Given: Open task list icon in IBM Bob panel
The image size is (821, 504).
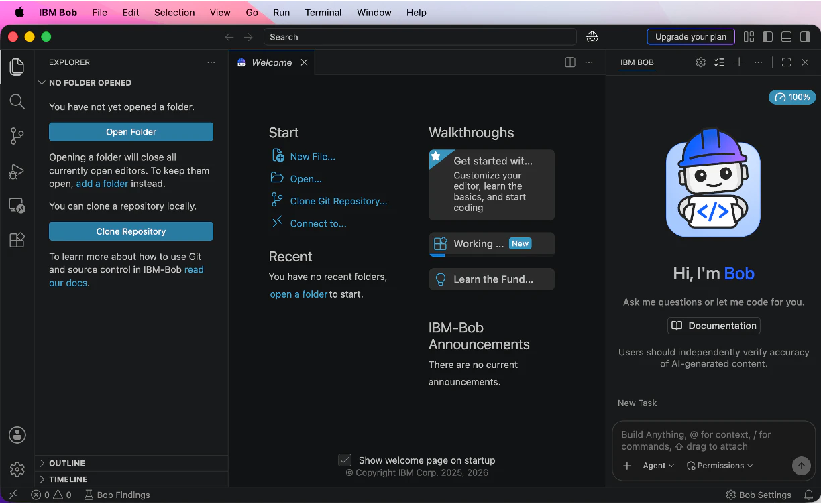Looking at the screenshot, I should point(719,62).
